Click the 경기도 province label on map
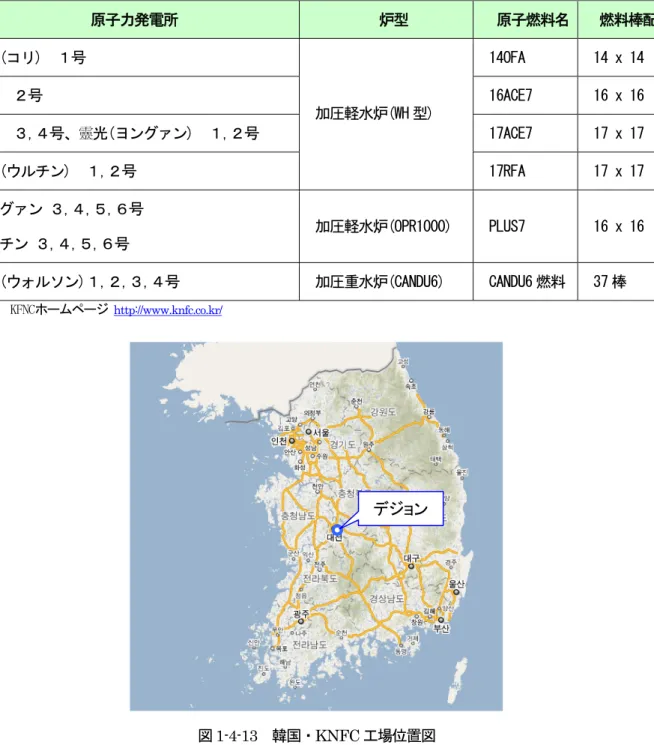Screen dimensions: 654x745 point(343,445)
